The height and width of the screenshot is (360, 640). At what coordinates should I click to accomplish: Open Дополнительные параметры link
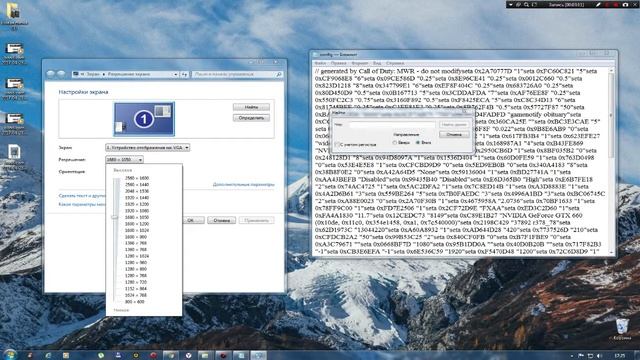(x=243, y=184)
